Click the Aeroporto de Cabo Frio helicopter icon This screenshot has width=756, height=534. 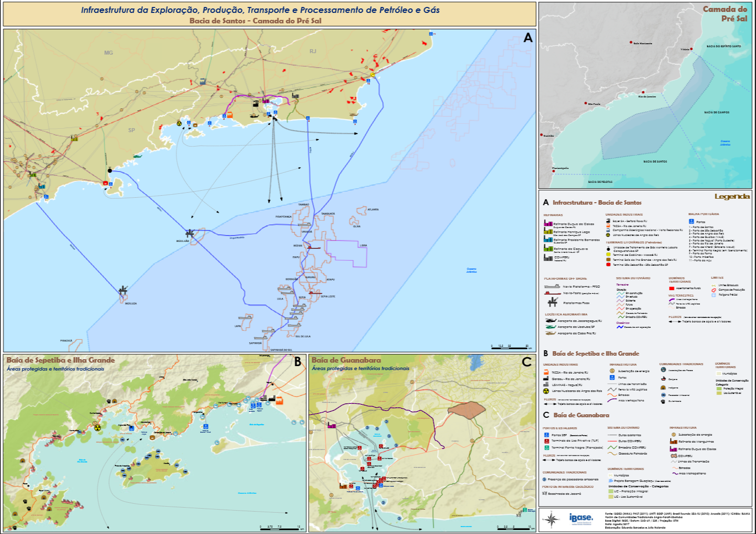[x=550, y=333]
